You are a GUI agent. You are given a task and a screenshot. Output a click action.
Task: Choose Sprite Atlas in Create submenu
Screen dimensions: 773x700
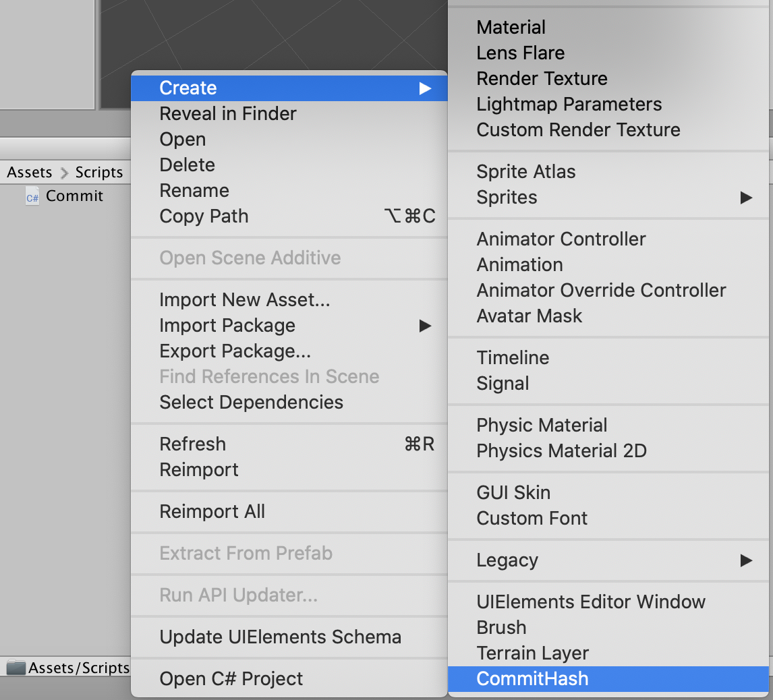point(525,172)
